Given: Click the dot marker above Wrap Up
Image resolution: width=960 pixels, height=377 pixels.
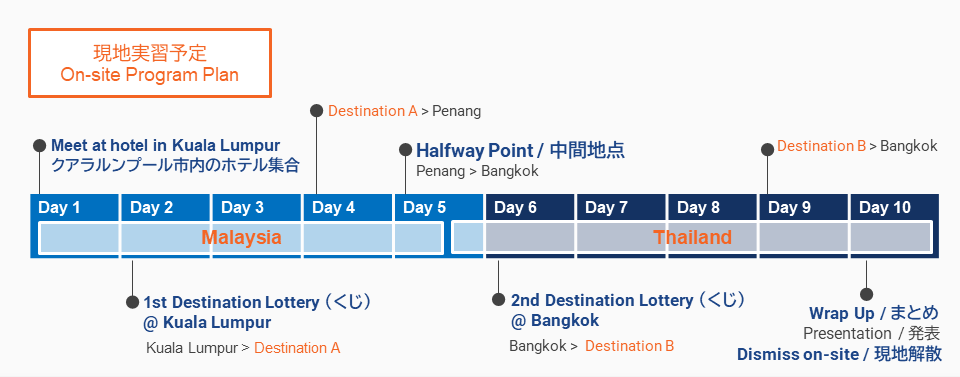Looking at the screenshot, I should click(866, 294).
